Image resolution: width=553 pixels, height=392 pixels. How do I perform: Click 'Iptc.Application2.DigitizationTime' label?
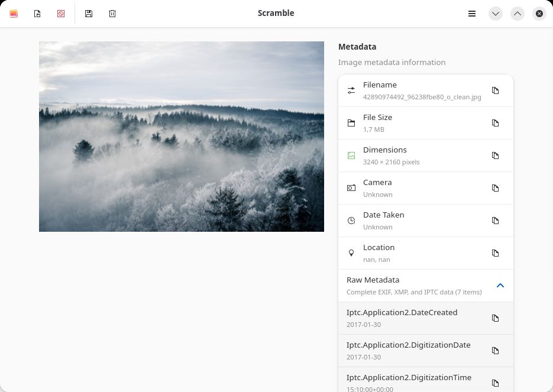[x=409, y=378]
